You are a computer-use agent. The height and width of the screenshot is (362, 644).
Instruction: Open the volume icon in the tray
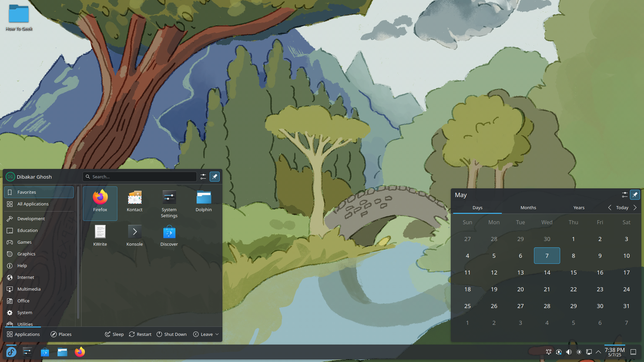point(569,351)
